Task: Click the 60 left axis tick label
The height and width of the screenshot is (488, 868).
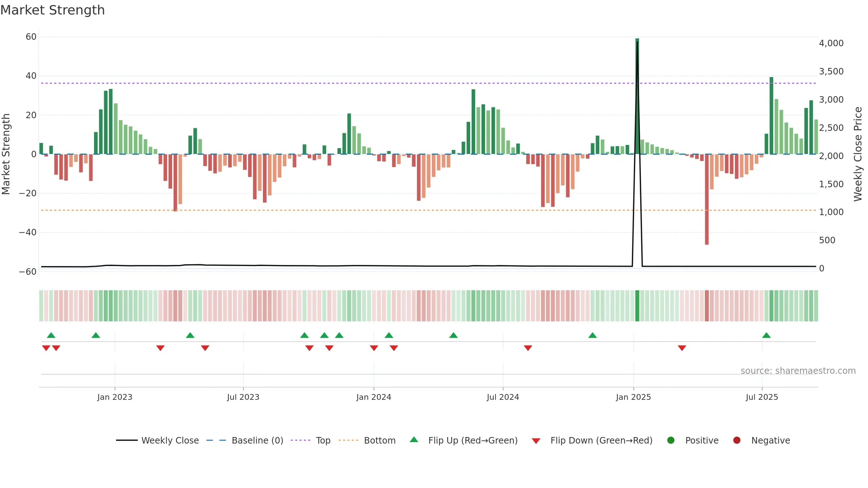Action: point(31,37)
